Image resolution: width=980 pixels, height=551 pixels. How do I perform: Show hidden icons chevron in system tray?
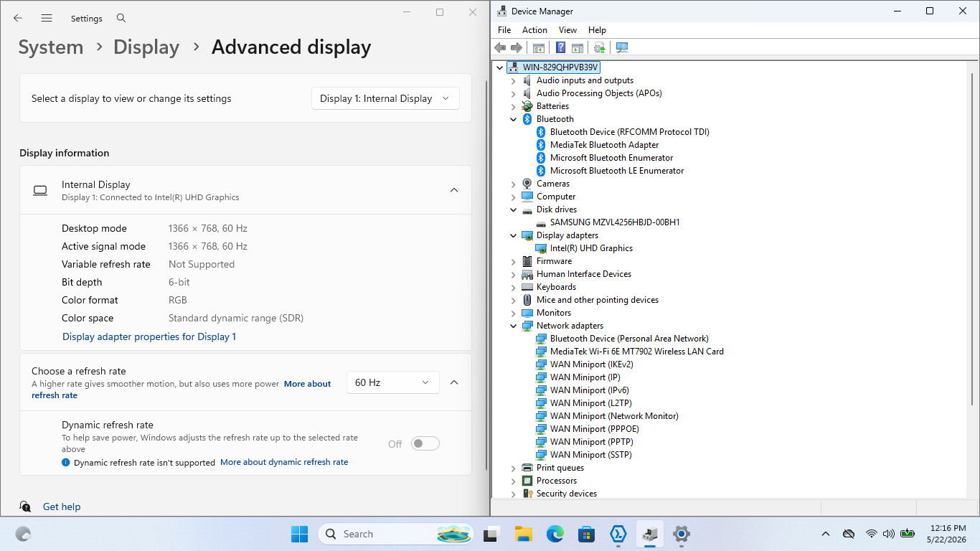tap(826, 534)
